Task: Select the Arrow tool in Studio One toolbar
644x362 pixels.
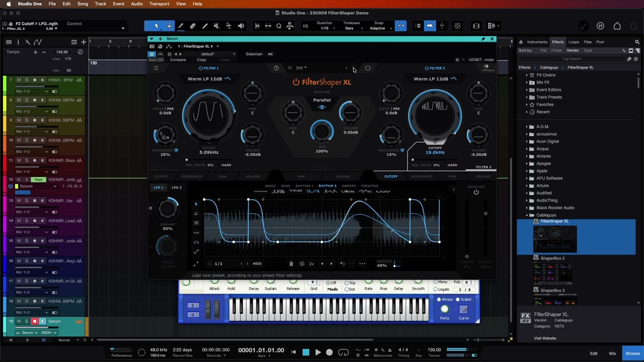Action: (x=156, y=26)
